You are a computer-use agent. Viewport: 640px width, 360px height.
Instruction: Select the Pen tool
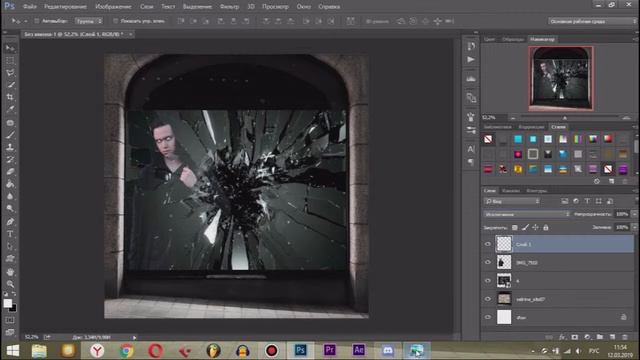pos(10,222)
